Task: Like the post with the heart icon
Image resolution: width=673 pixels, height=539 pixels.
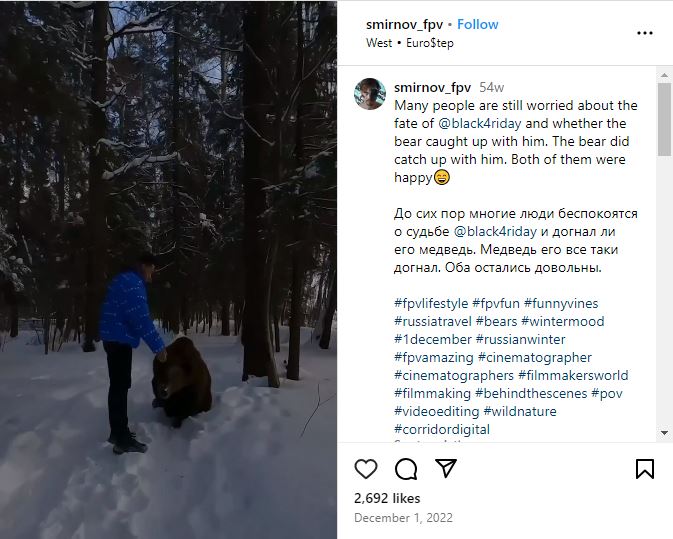Action: point(366,469)
